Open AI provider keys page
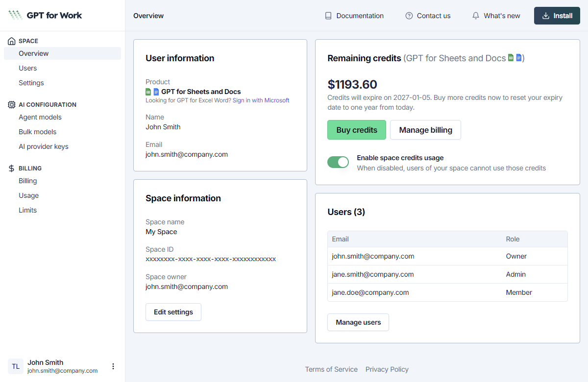 (x=62, y=146)
